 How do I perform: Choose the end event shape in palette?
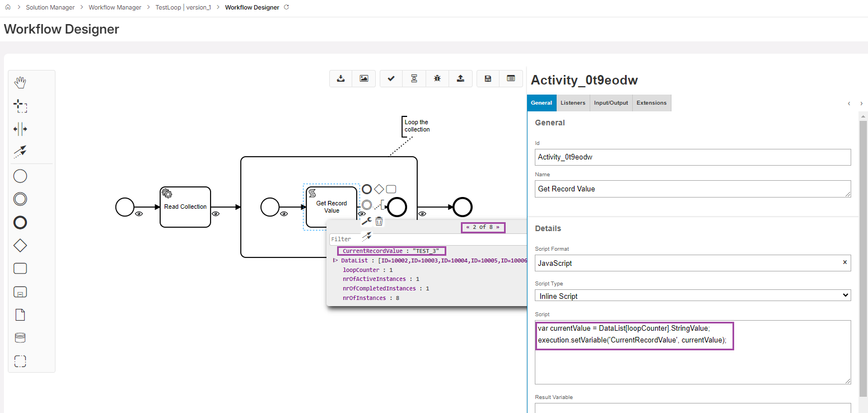tap(20, 222)
